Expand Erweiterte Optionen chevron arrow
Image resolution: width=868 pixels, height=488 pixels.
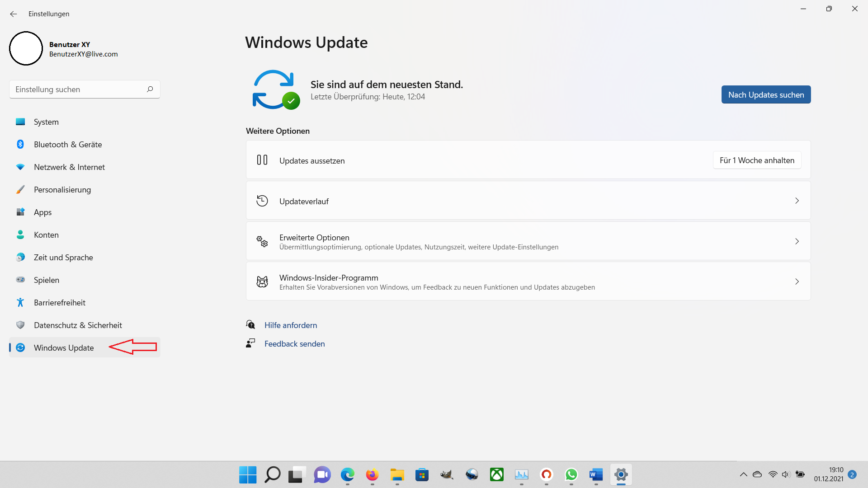797,241
